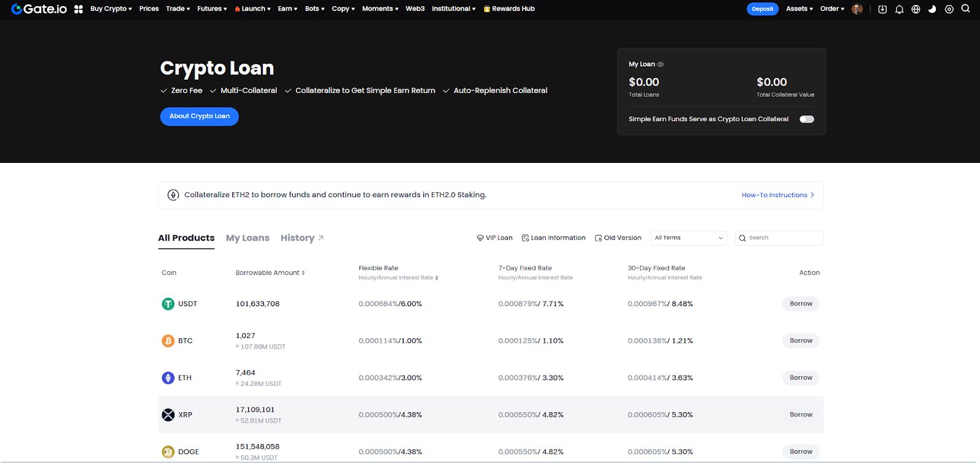Open the Assets dropdown menu

(x=799, y=9)
